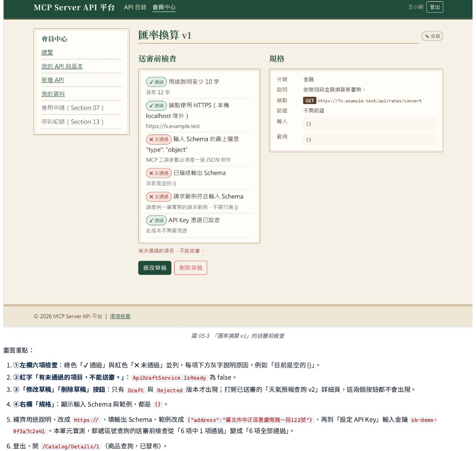Select 使用申請（Section 07）sidebar entry
476x451 pixels.
[x=73, y=108]
